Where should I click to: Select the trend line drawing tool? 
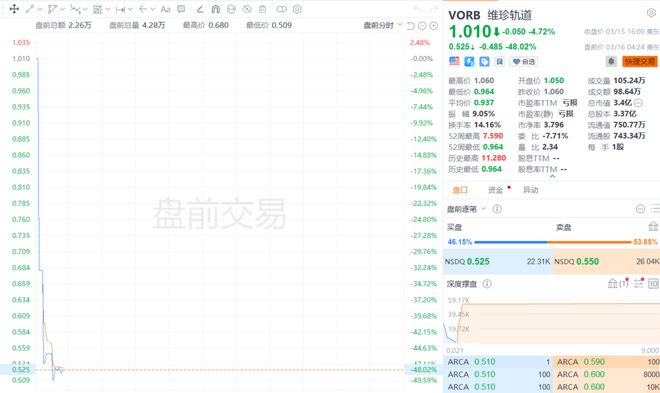(30, 9)
